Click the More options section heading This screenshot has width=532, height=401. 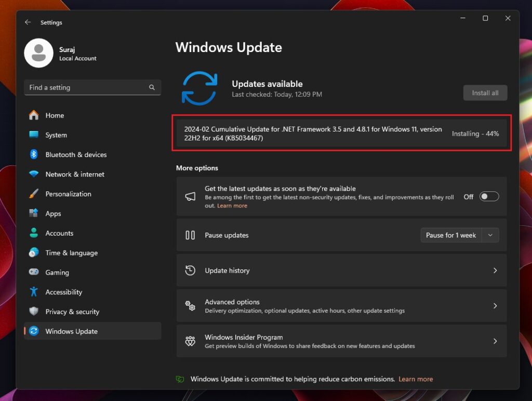[x=197, y=168]
